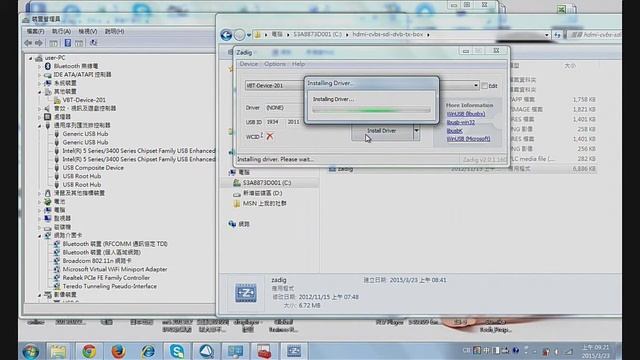Open Chrome from the taskbar

pyautogui.click(x=89, y=351)
